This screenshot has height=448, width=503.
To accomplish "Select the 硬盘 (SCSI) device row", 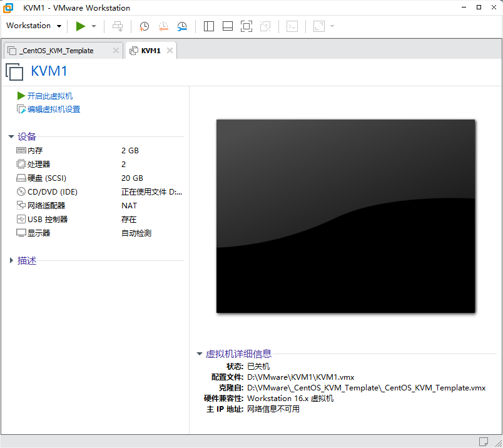I will pyautogui.click(x=99, y=178).
